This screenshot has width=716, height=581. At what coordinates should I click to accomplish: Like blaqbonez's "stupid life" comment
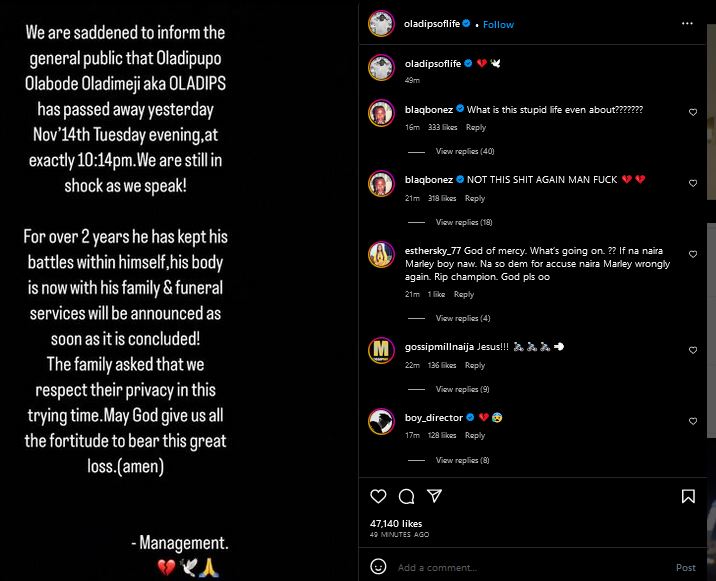point(693,113)
